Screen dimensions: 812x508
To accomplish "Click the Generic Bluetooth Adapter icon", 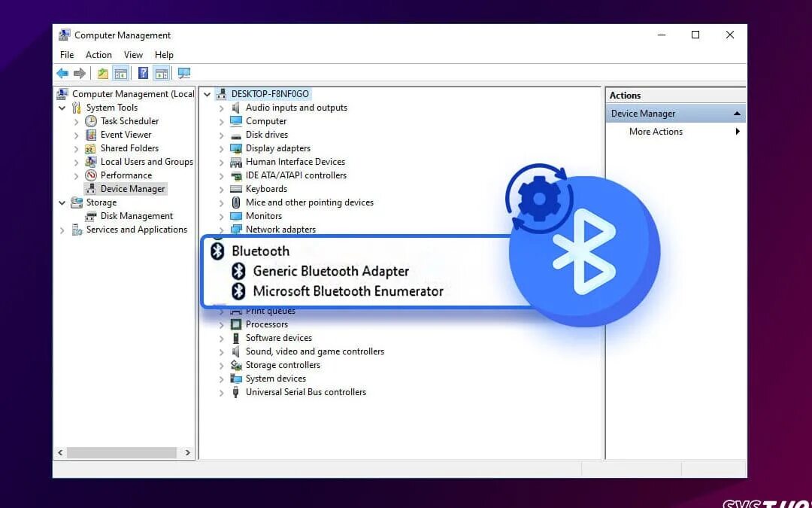I will click(238, 271).
